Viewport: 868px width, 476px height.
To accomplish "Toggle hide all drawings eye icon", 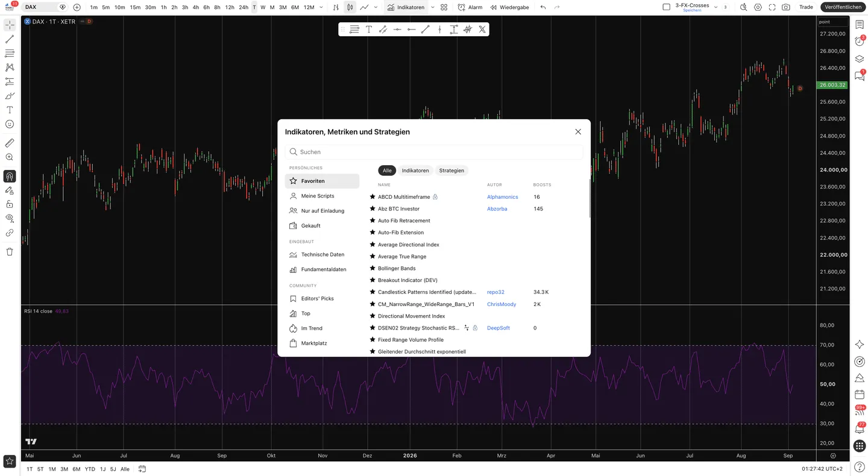I will [x=10, y=218].
